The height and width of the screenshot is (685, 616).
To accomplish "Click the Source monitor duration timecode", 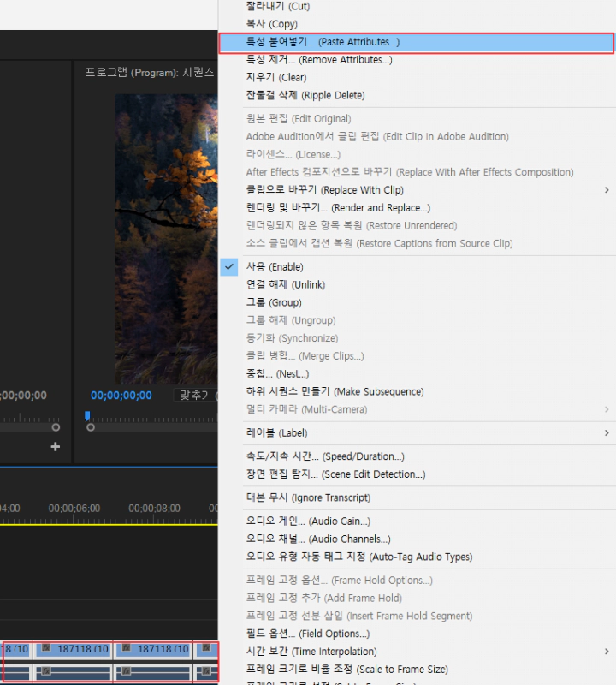I will click(24, 396).
